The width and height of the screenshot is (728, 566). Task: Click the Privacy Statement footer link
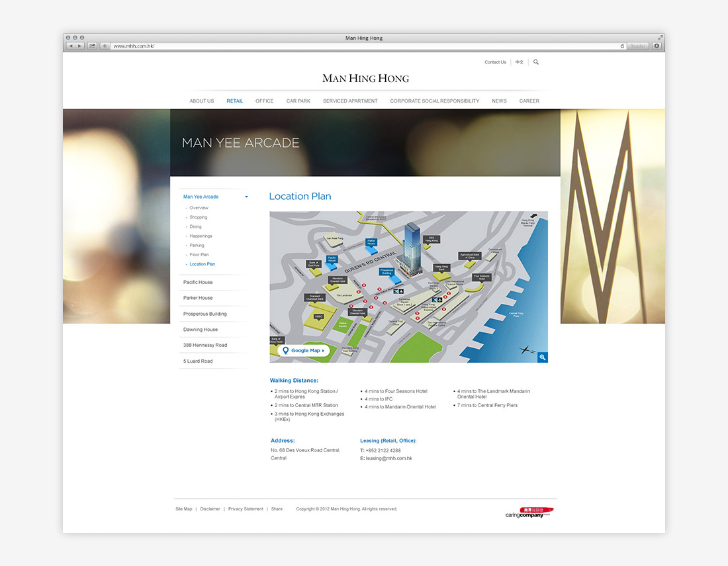(246, 509)
